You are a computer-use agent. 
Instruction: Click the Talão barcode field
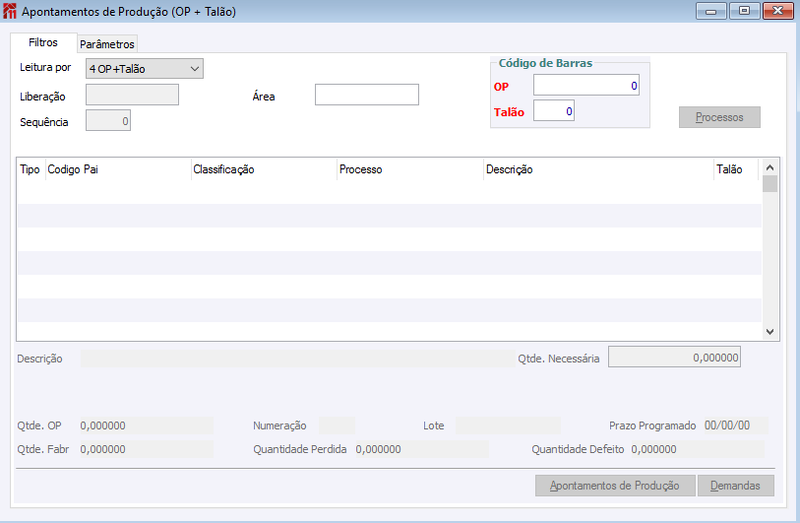(x=554, y=111)
